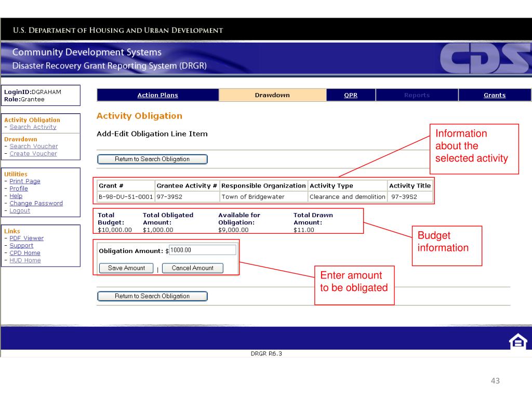Open the Profile link

click(19, 189)
